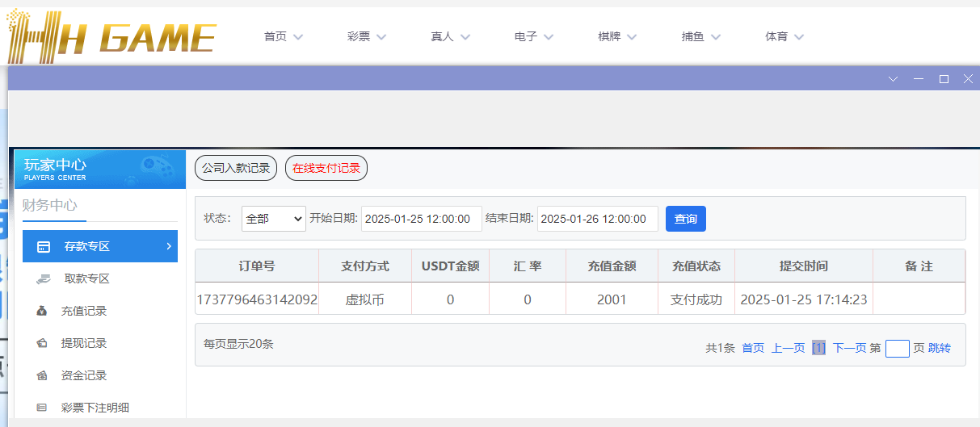Viewport: 980px width, 427px height.
Task: Click the icon beside 彩票下注明细
Action: coord(42,408)
